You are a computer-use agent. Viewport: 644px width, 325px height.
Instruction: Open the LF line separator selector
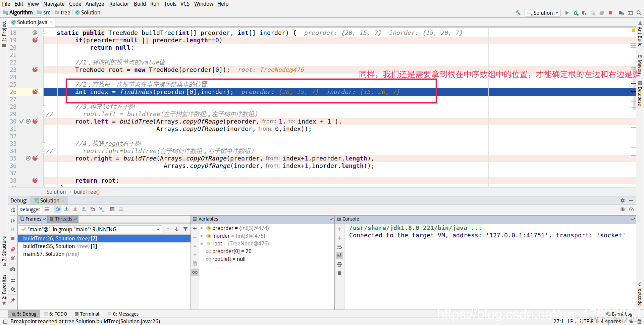click(x=572, y=321)
